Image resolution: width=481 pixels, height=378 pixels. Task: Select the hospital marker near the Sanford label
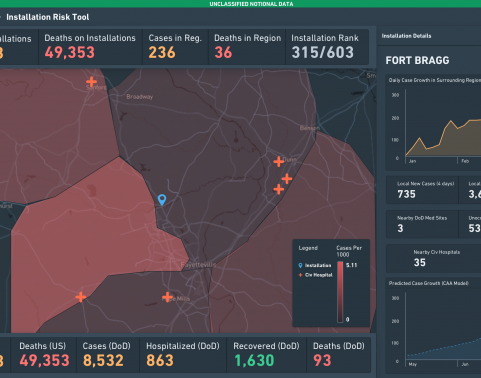coord(91,81)
